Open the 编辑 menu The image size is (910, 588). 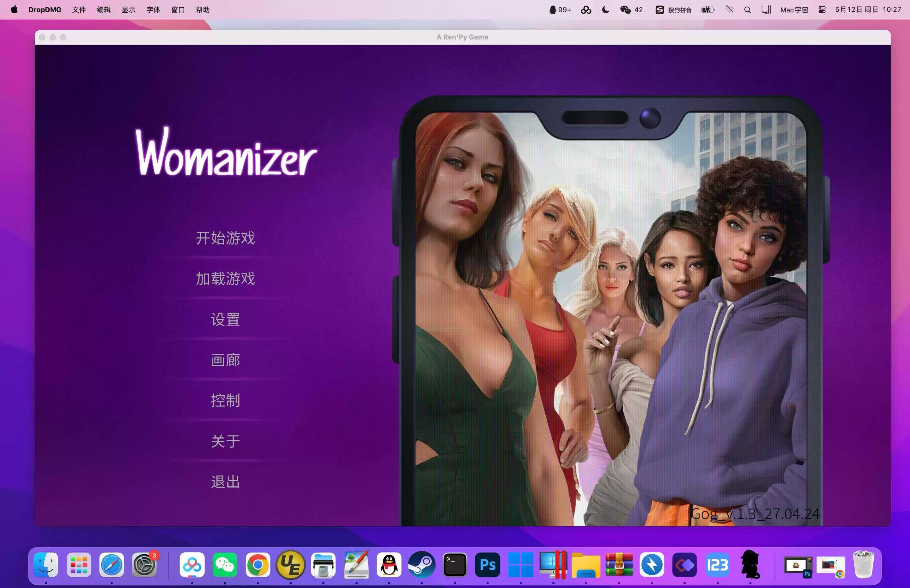tap(104, 9)
